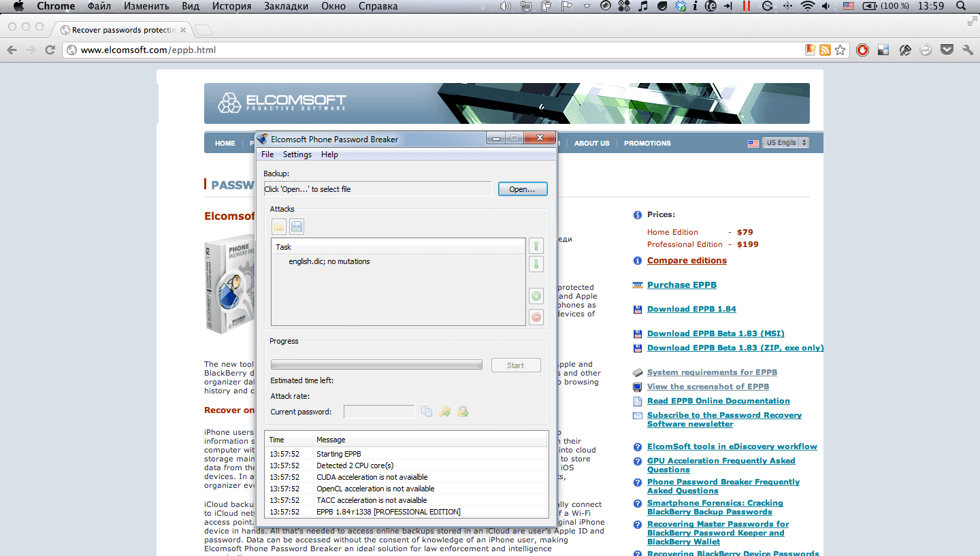Click the padlock icon beside password field
Viewport: 980px width, 556px height.
coord(463,411)
